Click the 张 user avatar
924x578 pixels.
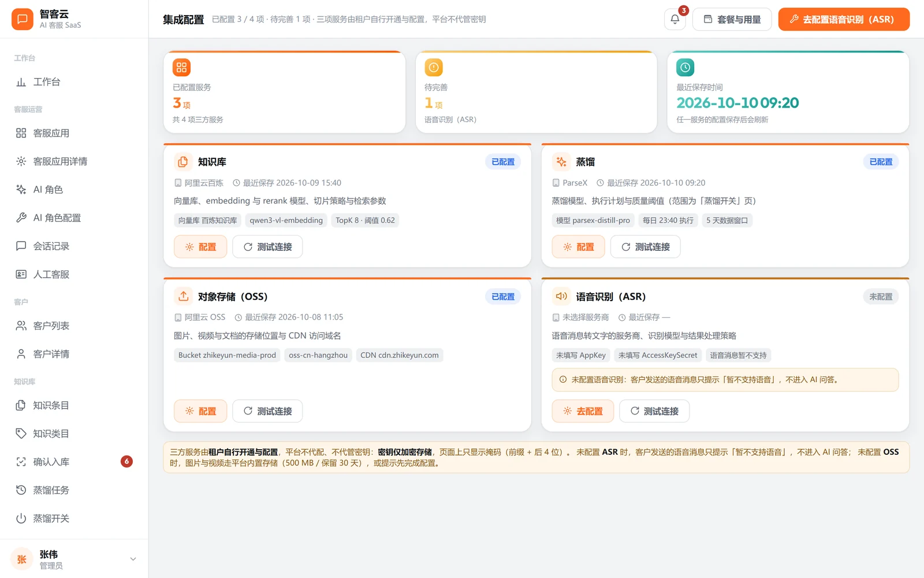pyautogui.click(x=22, y=559)
